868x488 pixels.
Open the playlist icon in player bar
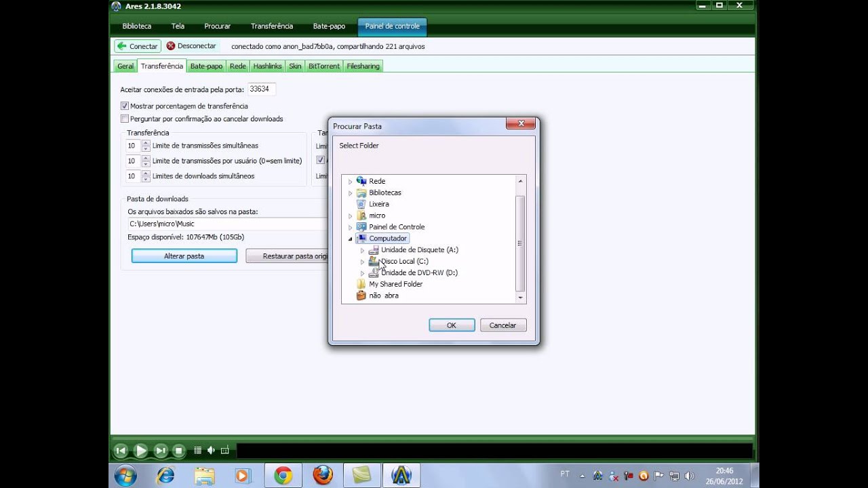tap(198, 450)
